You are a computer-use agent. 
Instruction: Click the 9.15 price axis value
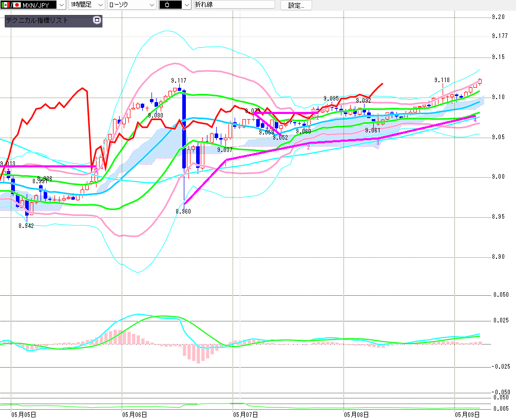tap(498, 57)
